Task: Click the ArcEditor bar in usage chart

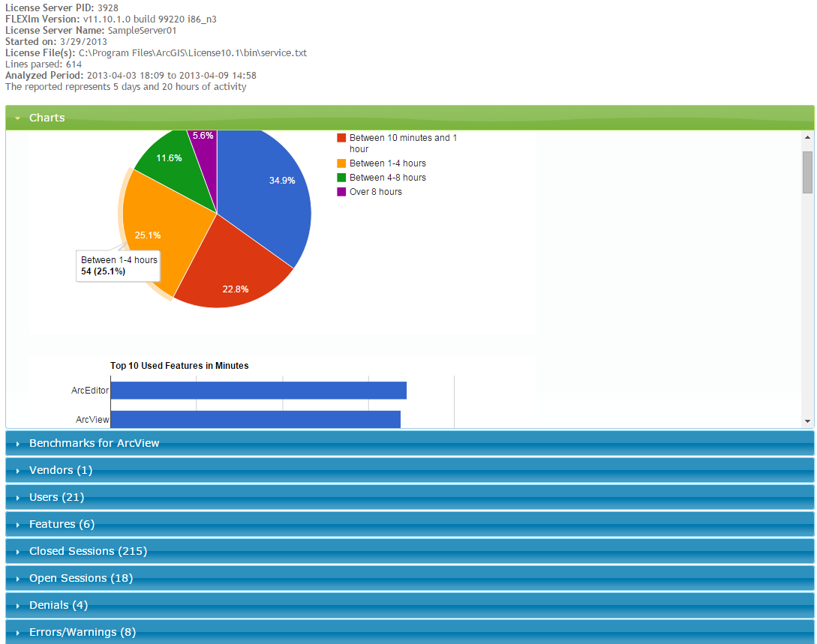Action: coord(258,391)
